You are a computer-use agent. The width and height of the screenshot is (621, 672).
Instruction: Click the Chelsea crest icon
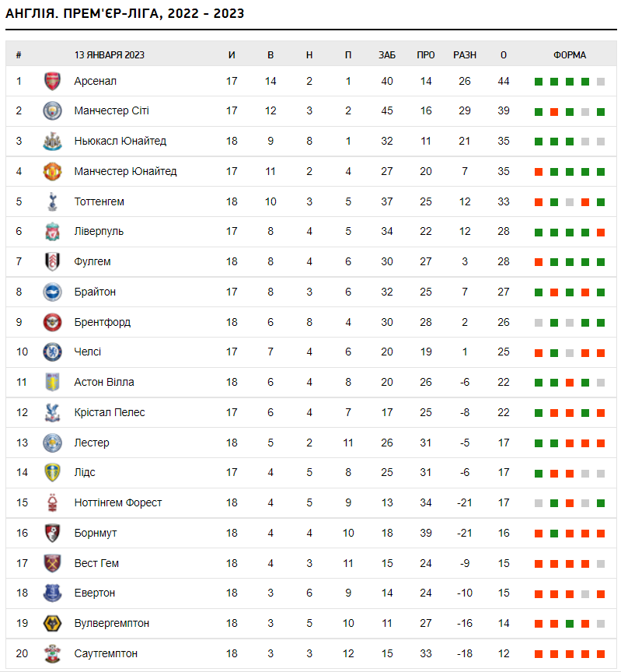pyautogui.click(x=52, y=352)
